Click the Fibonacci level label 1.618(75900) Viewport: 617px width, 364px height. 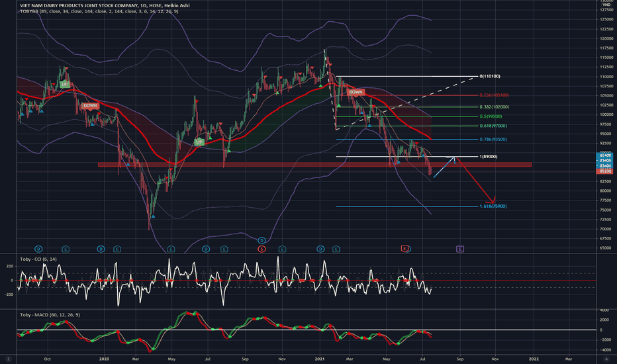point(493,206)
